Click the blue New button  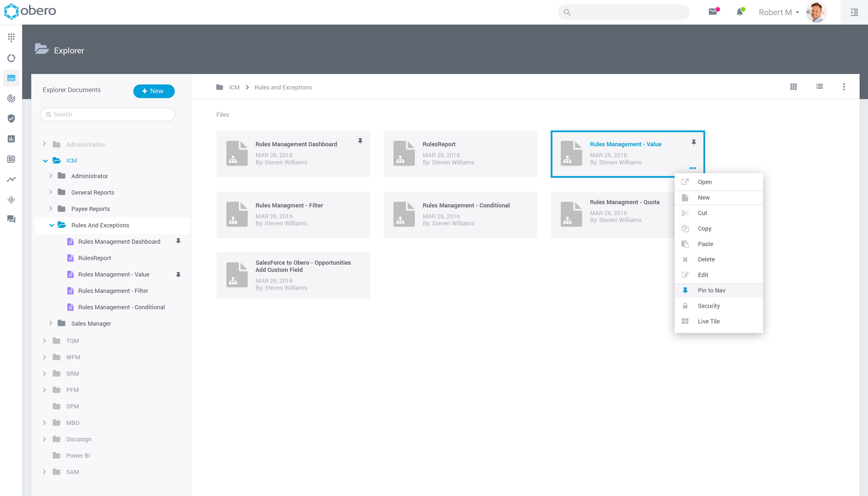[x=154, y=91]
